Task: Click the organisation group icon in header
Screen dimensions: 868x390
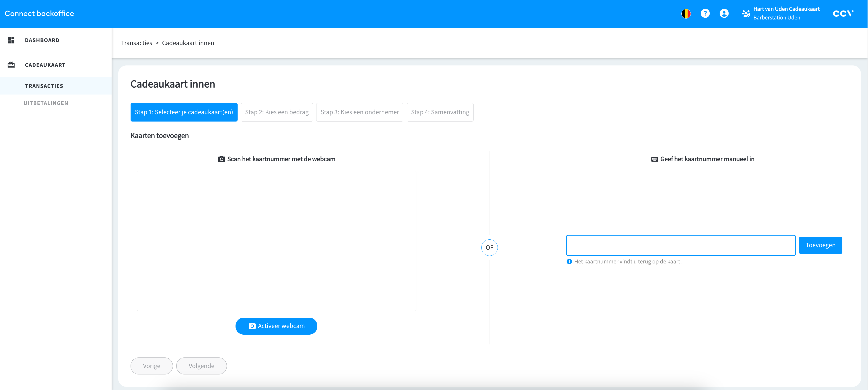Action: (746, 14)
